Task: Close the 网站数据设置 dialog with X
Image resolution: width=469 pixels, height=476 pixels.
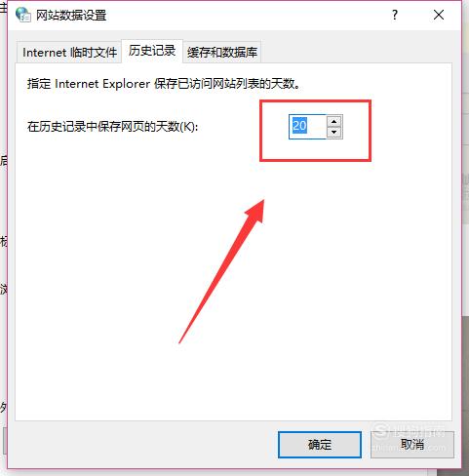Action: tap(439, 15)
